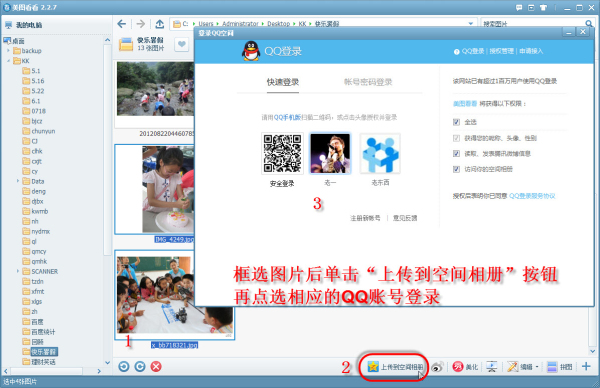Toggle space album access checkbox
The image size is (600, 388).
point(456,169)
